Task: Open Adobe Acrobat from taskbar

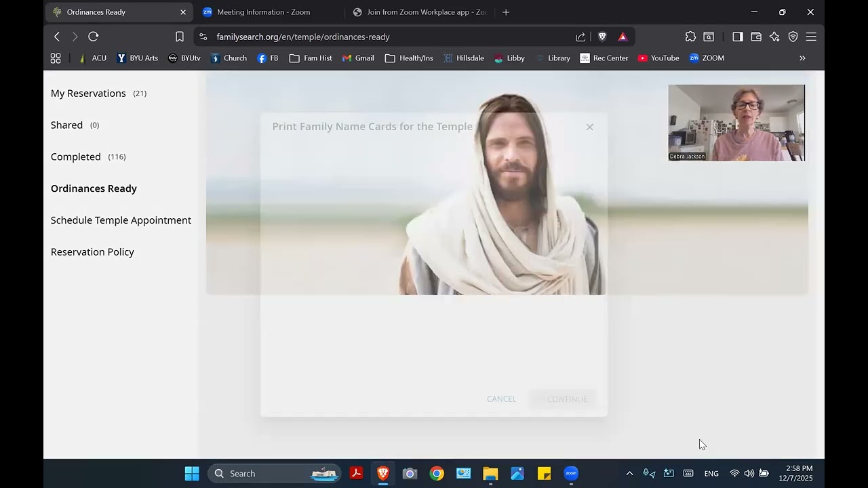Action: click(356, 474)
